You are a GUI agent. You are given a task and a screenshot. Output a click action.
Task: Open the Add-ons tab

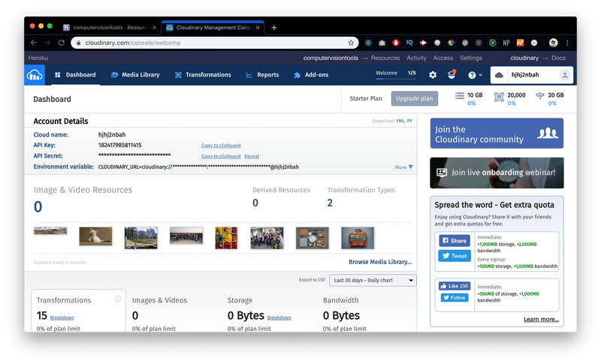[x=311, y=75]
